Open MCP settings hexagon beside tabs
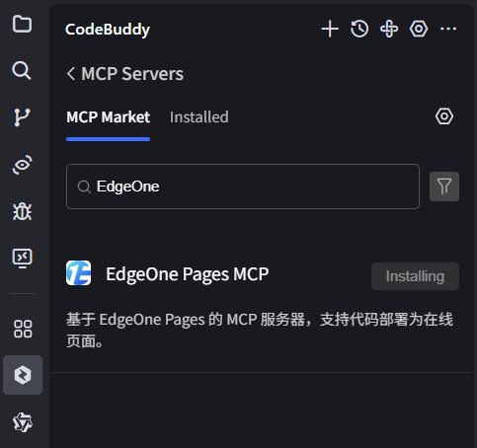The height and width of the screenshot is (448, 477). pyautogui.click(x=444, y=116)
